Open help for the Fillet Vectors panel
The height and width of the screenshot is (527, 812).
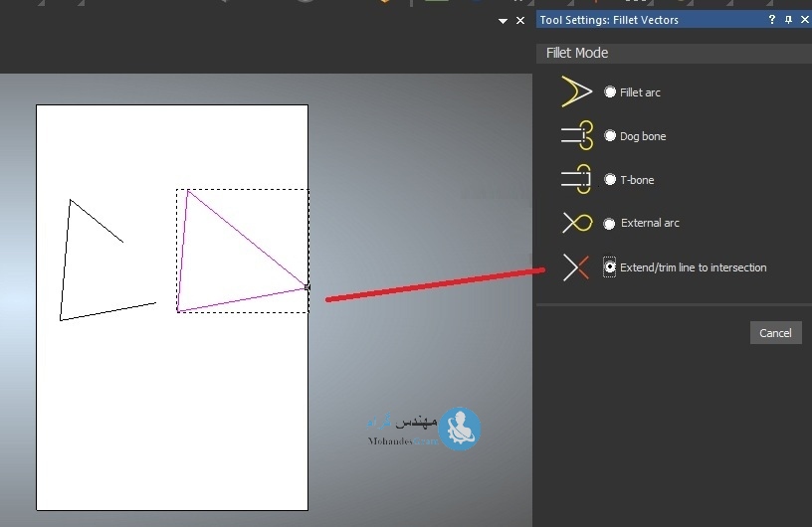(771, 20)
